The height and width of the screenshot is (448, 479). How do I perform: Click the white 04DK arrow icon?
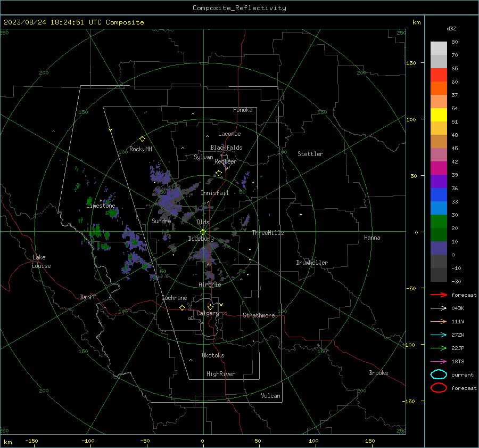pos(439,308)
